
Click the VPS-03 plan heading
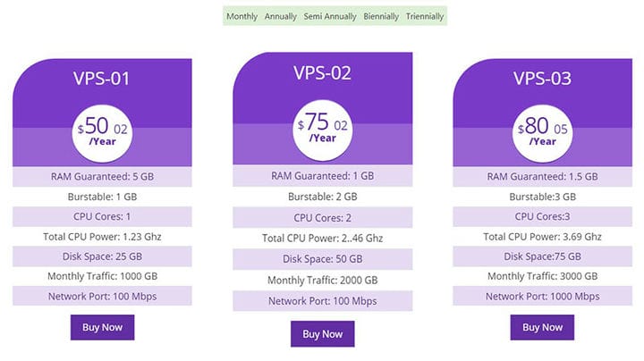(542, 79)
